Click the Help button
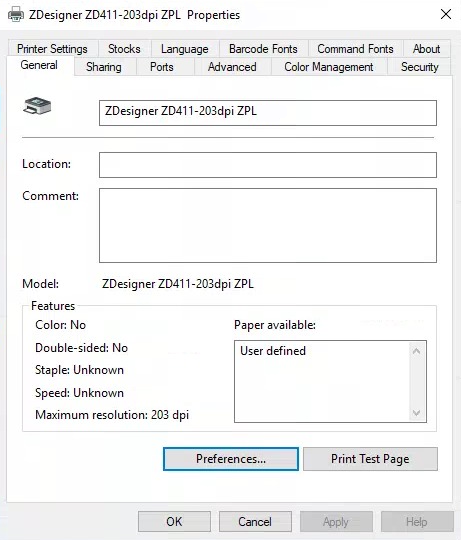 point(417,521)
